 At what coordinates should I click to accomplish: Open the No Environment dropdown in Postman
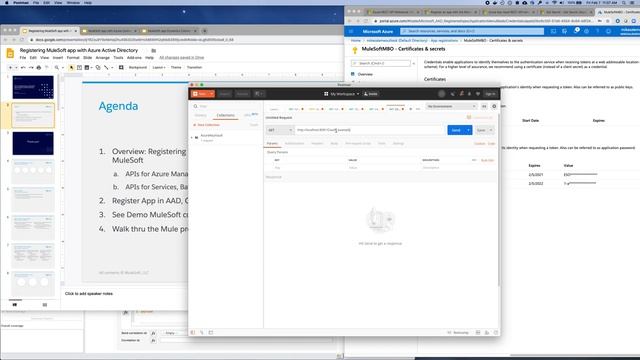pyautogui.click(x=451, y=106)
